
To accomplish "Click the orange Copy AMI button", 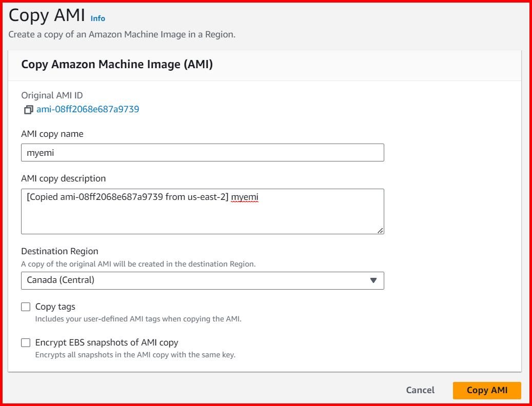I will (486, 390).
